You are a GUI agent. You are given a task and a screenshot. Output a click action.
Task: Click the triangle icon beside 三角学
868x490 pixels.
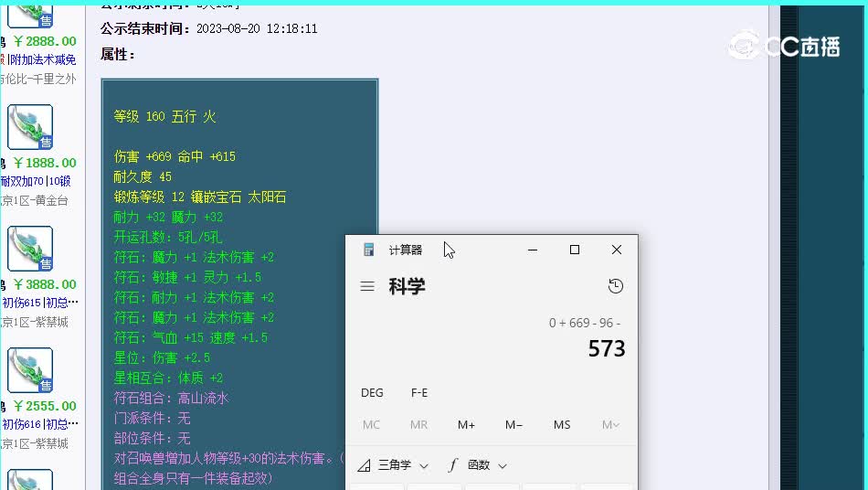pyautogui.click(x=365, y=465)
